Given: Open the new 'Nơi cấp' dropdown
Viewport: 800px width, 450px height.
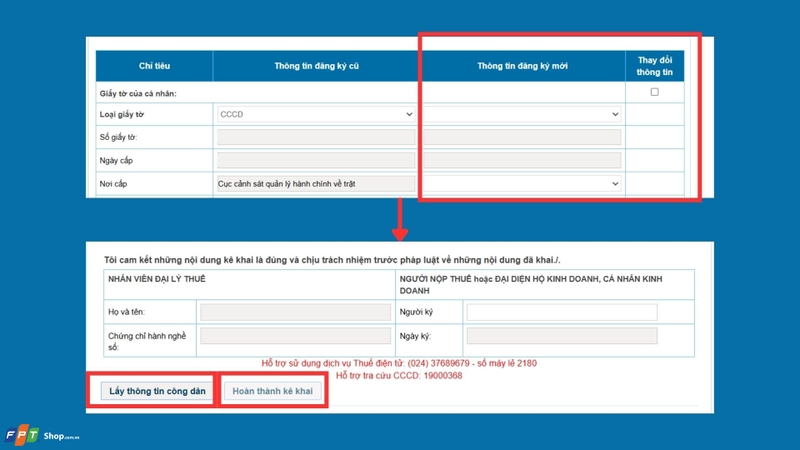Looking at the screenshot, I should [x=522, y=184].
